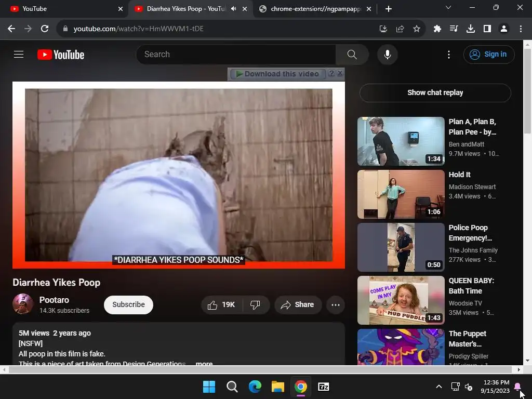Bookmark this page with star icon
This screenshot has height=399, width=532.
pyautogui.click(x=417, y=29)
